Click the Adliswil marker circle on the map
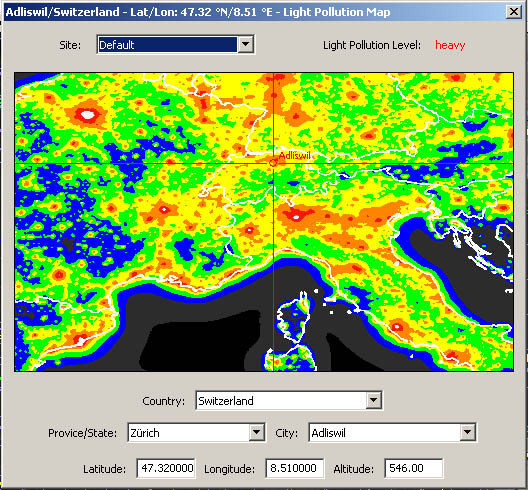Viewport: 528px width, 490px height. [x=273, y=163]
